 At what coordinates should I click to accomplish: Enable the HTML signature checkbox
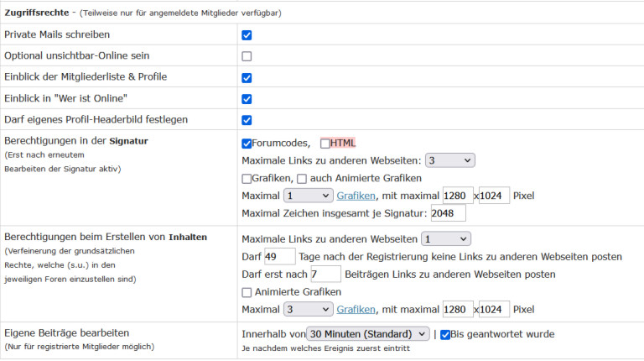tap(325, 143)
